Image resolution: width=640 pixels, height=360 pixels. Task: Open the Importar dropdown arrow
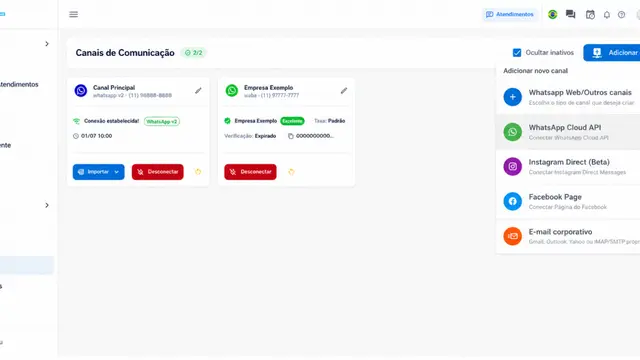117,172
